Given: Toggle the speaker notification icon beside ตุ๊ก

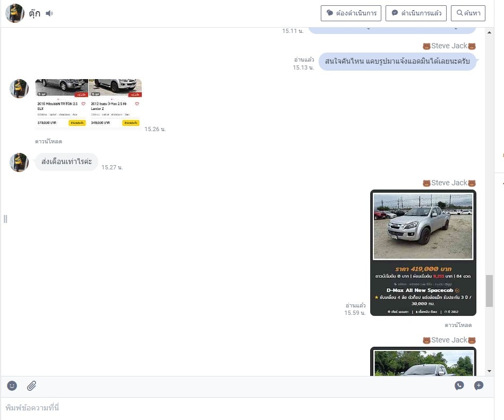Looking at the screenshot, I should coord(49,13).
